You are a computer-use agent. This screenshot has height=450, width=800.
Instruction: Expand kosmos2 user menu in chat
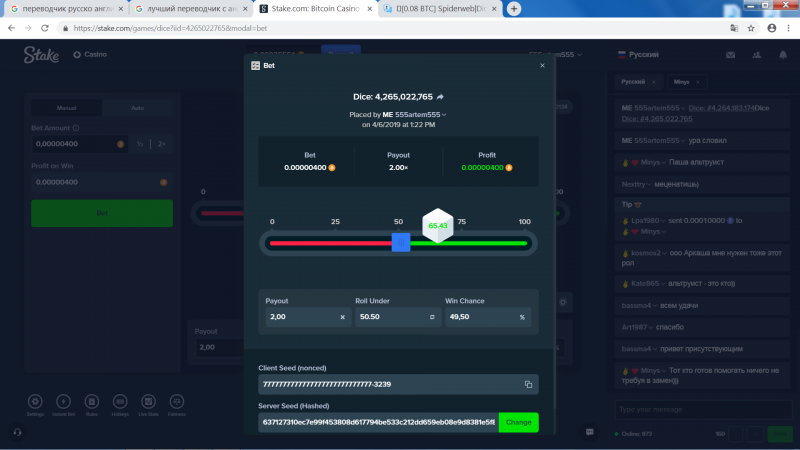tap(664, 254)
